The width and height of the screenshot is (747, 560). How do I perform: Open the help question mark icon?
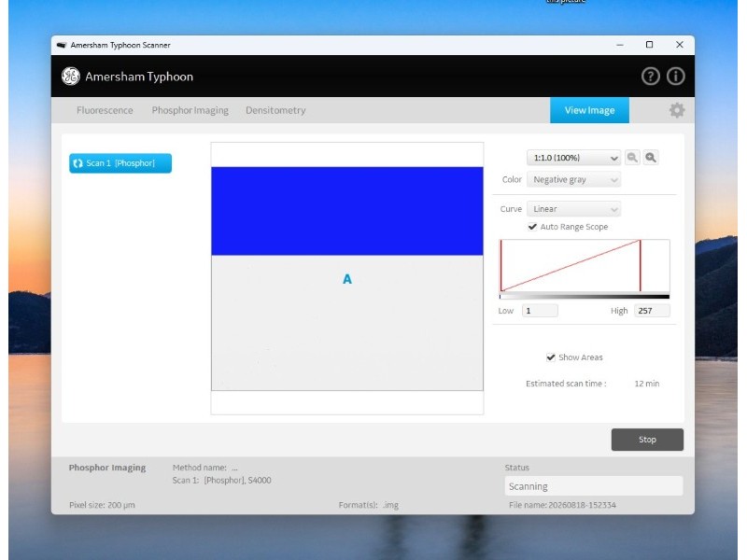(650, 77)
